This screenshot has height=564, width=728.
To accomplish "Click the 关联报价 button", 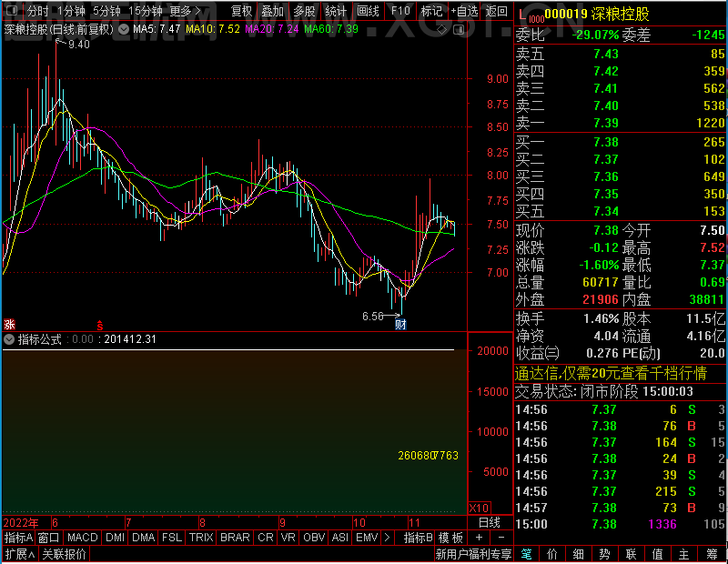I will (x=64, y=554).
